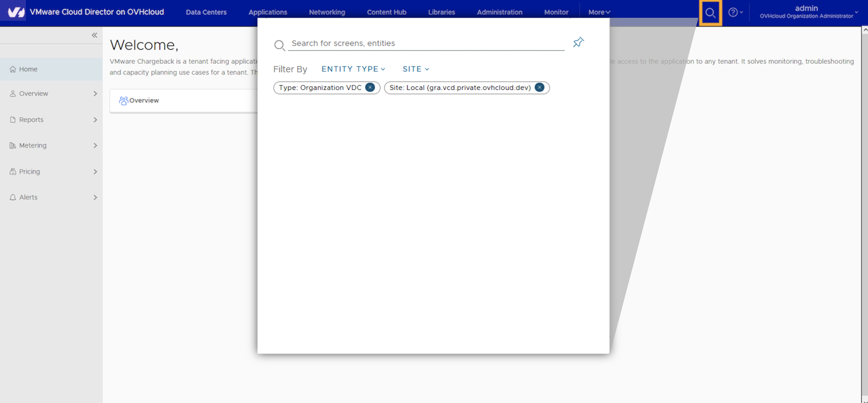Image resolution: width=868 pixels, height=403 pixels.
Task: Open the Networking tab
Action: 327,12
